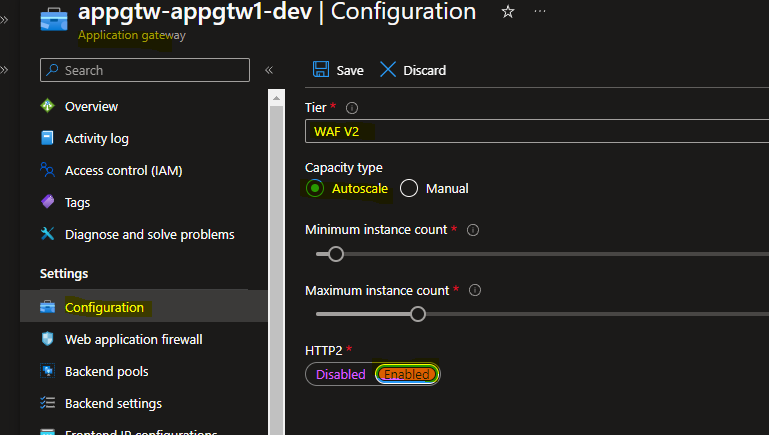Click the Configuration briefcase icon in sidebar

click(48, 307)
